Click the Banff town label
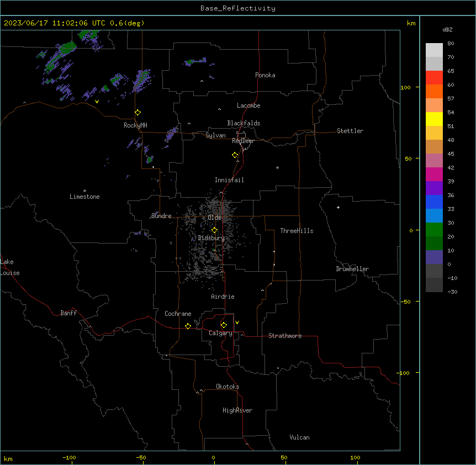 68,313
